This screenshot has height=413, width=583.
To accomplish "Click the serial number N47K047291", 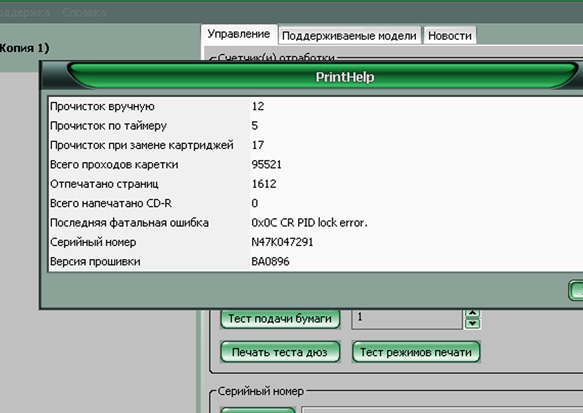I will point(282,242).
